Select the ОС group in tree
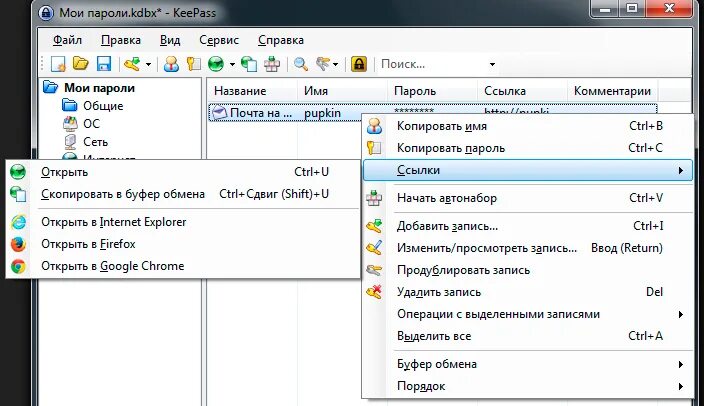Image resolution: width=704 pixels, height=406 pixels. (x=92, y=124)
